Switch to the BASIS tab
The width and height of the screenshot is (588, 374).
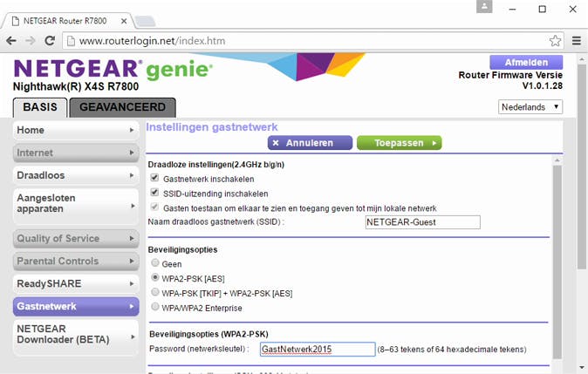pyautogui.click(x=40, y=107)
